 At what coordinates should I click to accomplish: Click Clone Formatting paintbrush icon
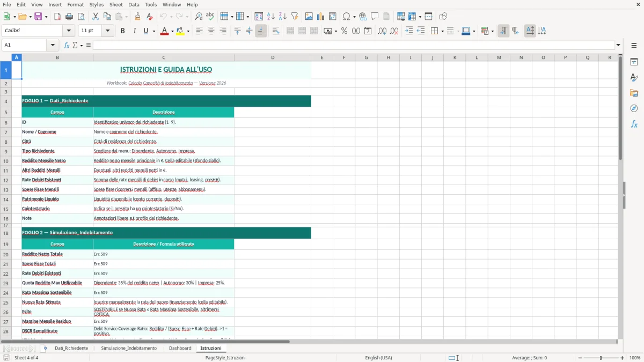[137, 17]
